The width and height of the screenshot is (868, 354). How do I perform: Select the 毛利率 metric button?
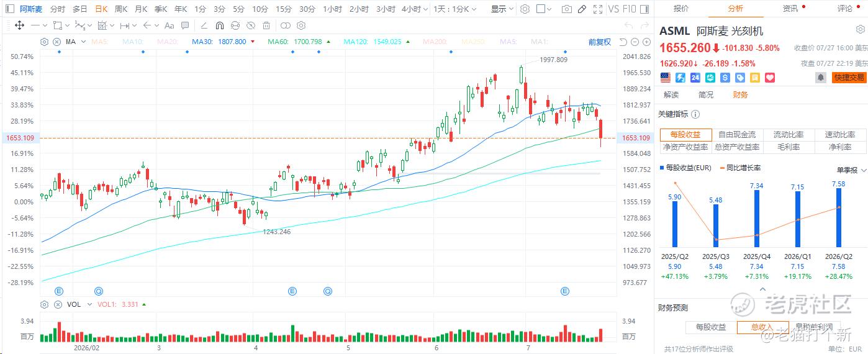(x=789, y=147)
